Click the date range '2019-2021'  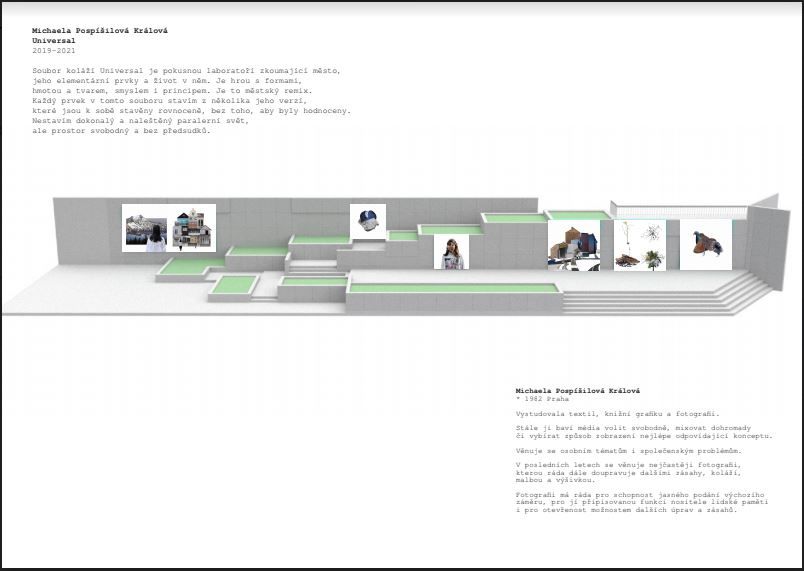[x=52, y=50]
